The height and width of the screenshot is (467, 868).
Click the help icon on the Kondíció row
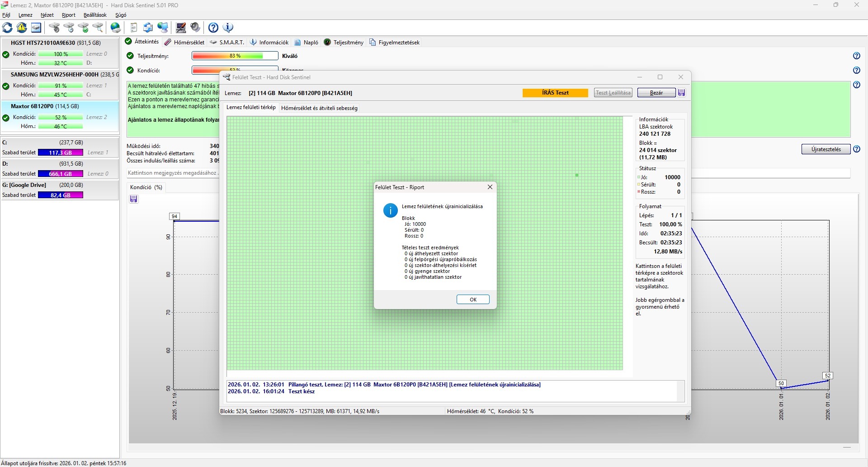coord(857,71)
